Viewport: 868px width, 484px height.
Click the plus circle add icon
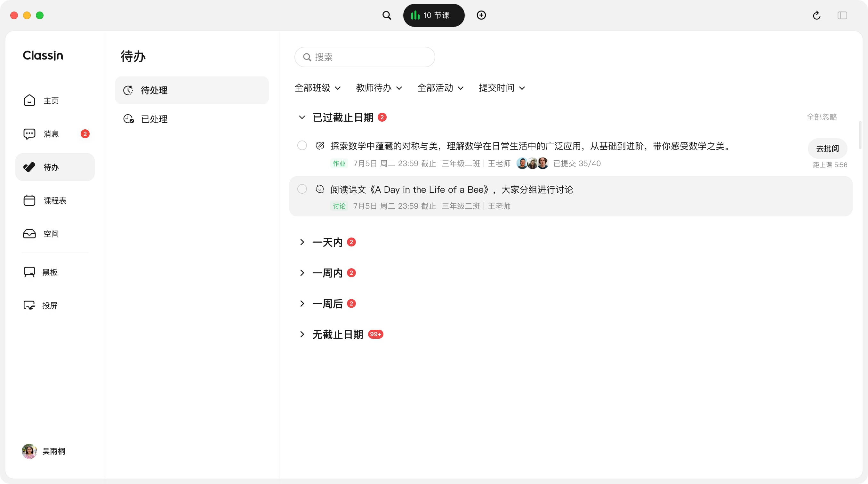coord(481,15)
